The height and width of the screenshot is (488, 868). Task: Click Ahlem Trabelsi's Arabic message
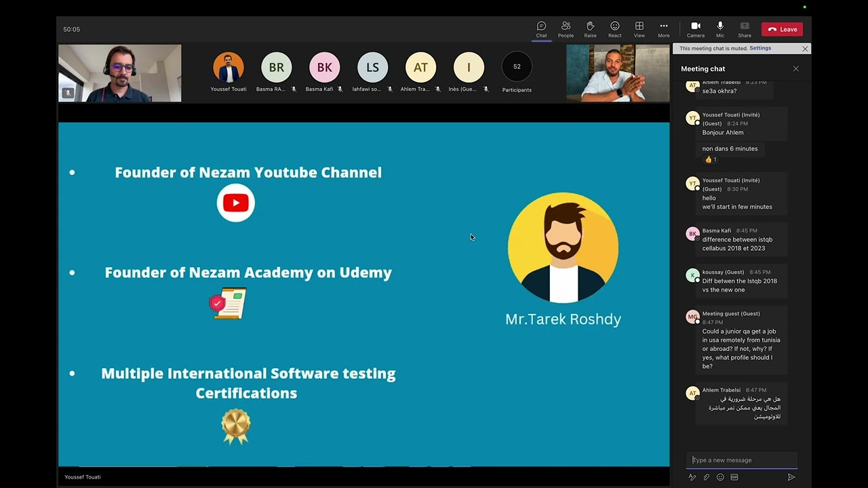pos(745,407)
